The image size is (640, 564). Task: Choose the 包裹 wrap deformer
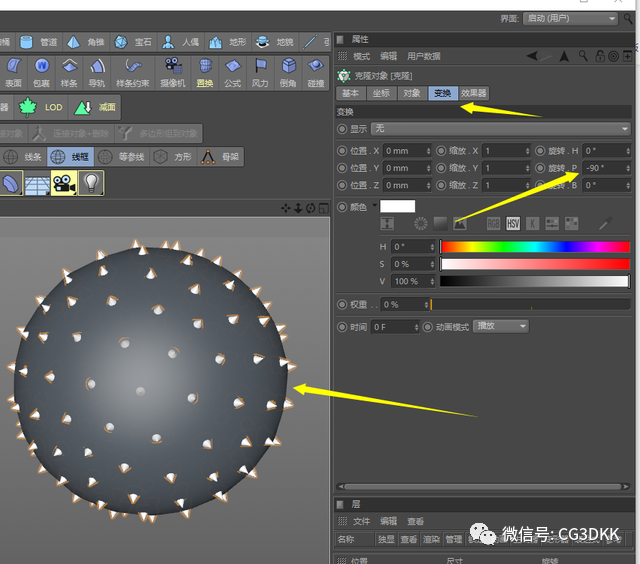[42, 73]
